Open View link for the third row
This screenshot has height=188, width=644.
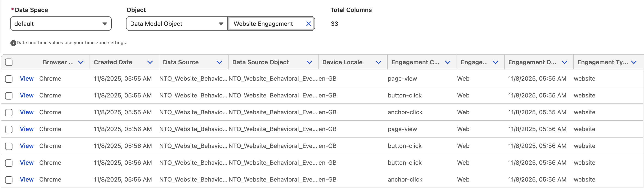point(27,112)
